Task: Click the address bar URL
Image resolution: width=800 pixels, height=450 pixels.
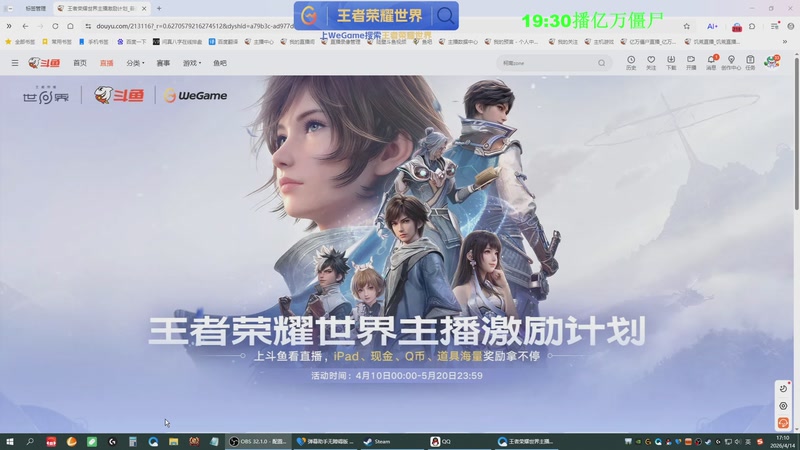Action: click(194, 26)
